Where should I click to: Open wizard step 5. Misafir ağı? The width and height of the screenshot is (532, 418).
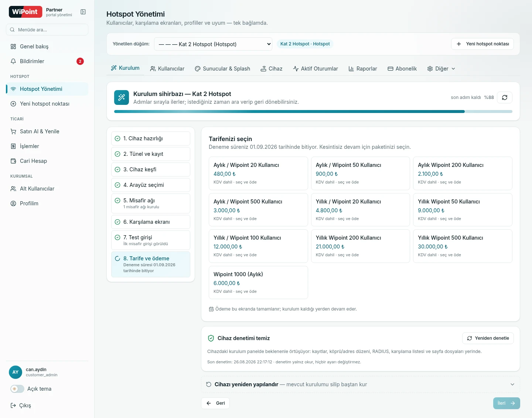tap(151, 203)
